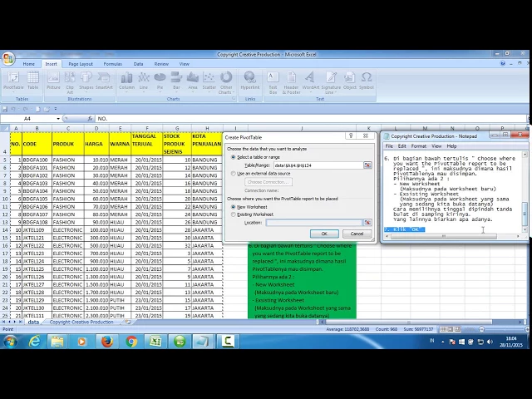Select the New Worksheet option
532x399 pixels.
click(x=233, y=207)
